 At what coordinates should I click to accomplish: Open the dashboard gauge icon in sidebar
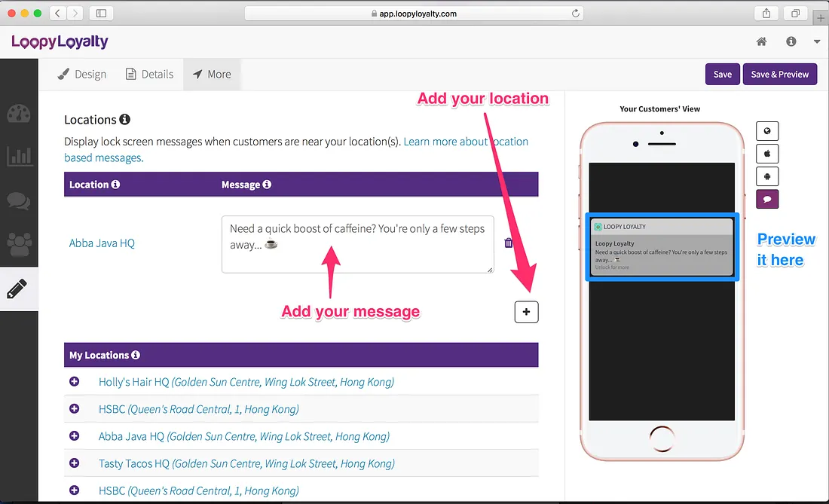coord(19,114)
